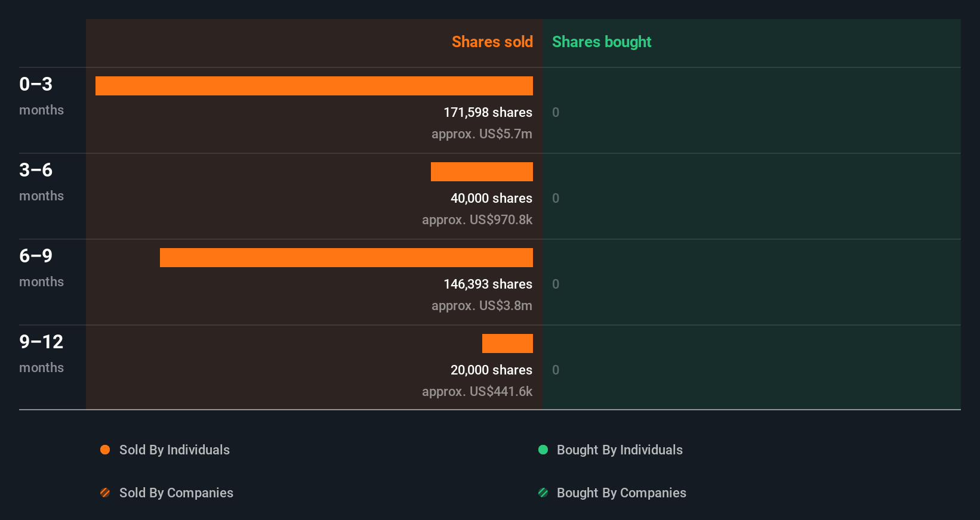Select the Bought By Companies legend label

tap(621, 493)
